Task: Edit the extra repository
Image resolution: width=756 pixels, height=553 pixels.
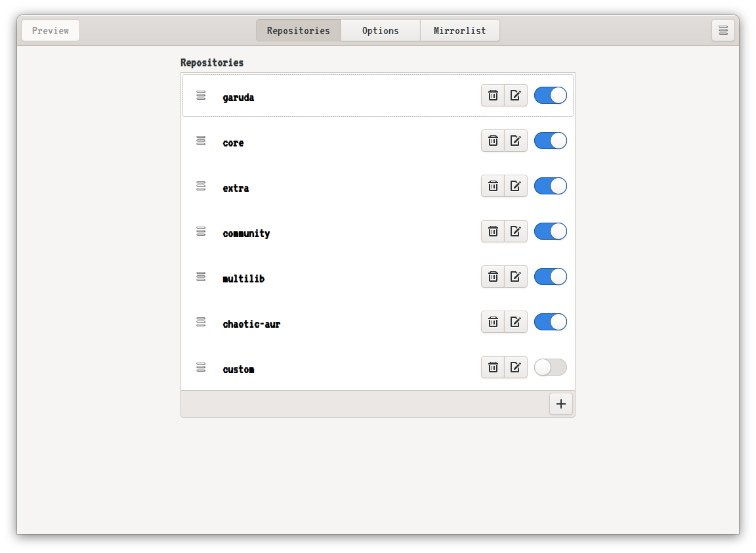Action: [x=515, y=187]
